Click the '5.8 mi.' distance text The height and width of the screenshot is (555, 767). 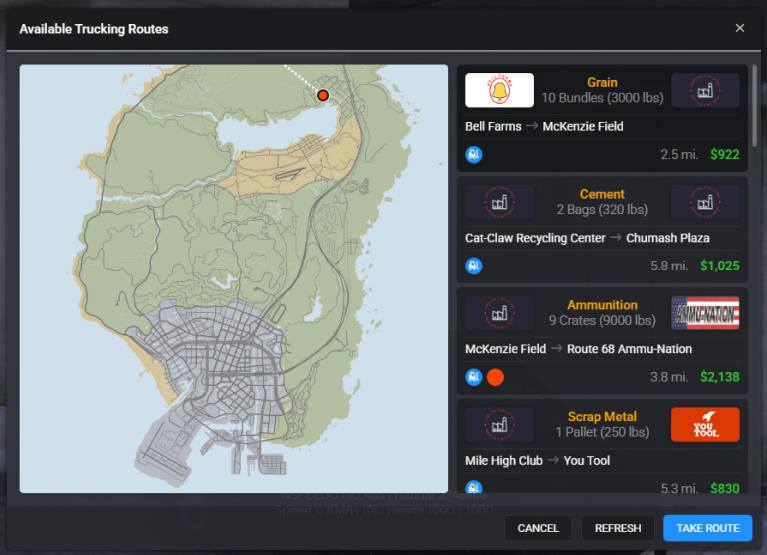[x=669, y=266]
